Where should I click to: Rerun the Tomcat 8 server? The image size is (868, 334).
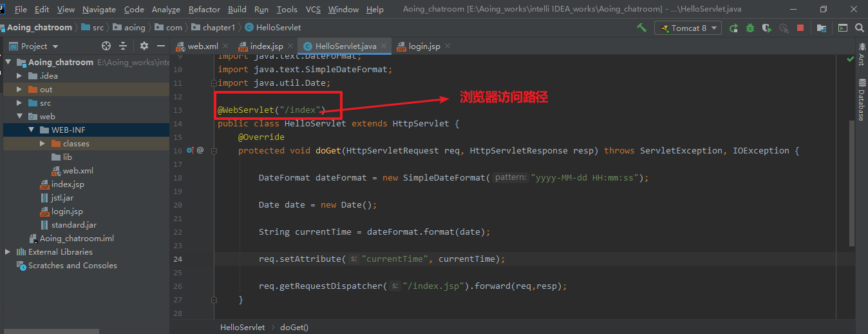pos(733,28)
